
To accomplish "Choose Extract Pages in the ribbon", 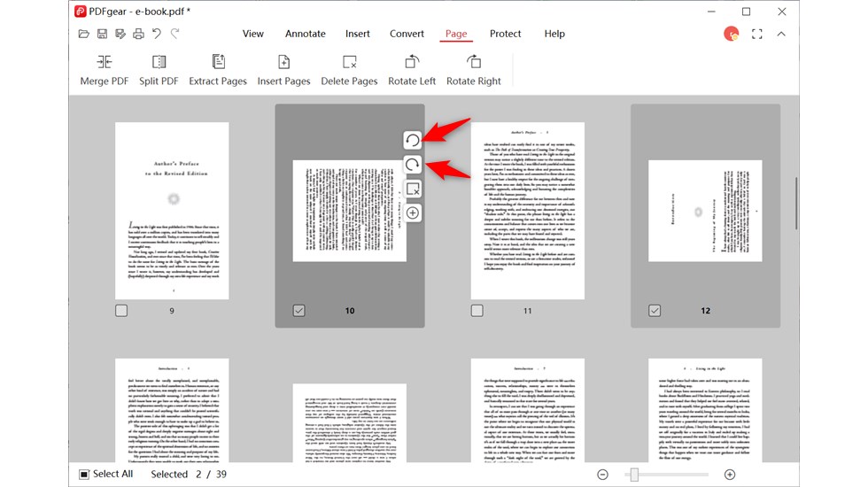I will tap(218, 70).
